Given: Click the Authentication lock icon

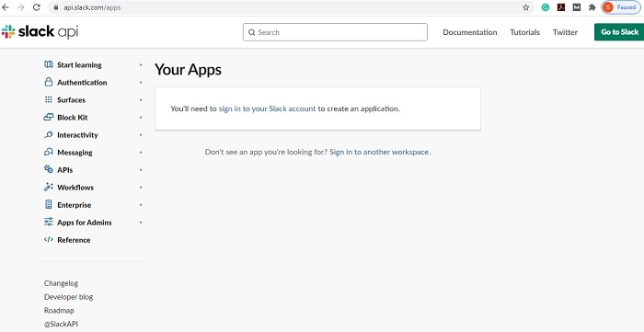Looking at the screenshot, I should (49, 82).
